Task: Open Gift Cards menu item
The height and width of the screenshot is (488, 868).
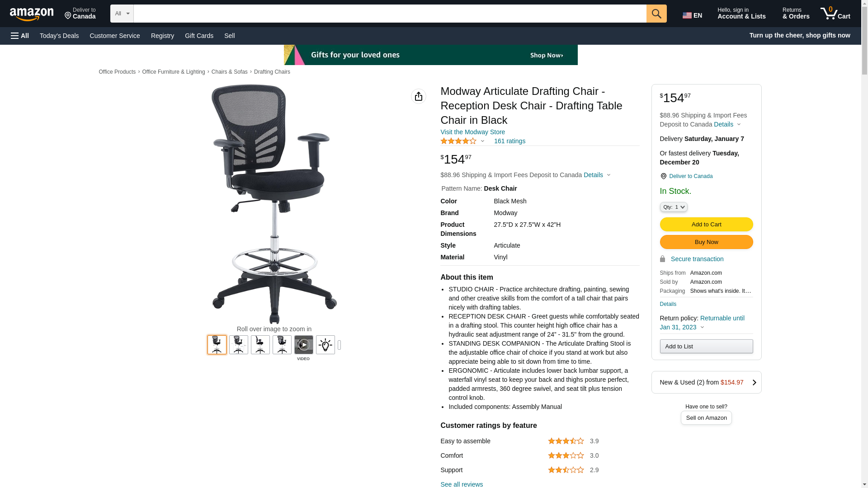Action: click(199, 36)
